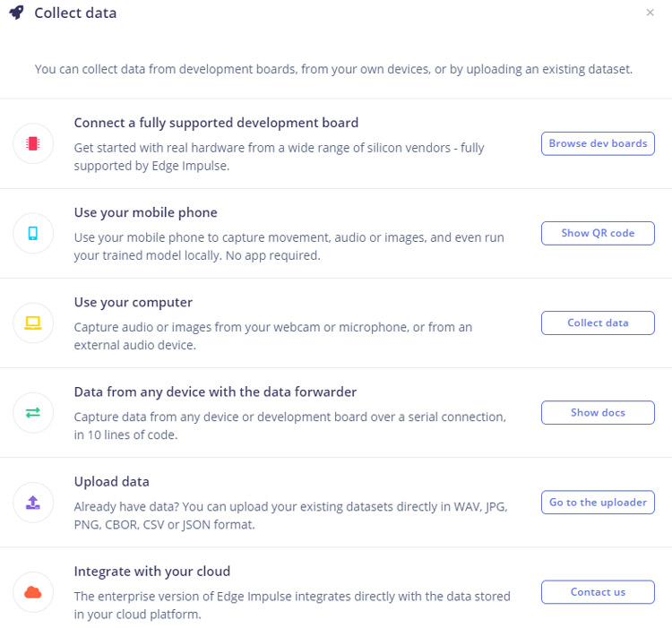
Task: Go to the uploader
Action: click(x=598, y=503)
